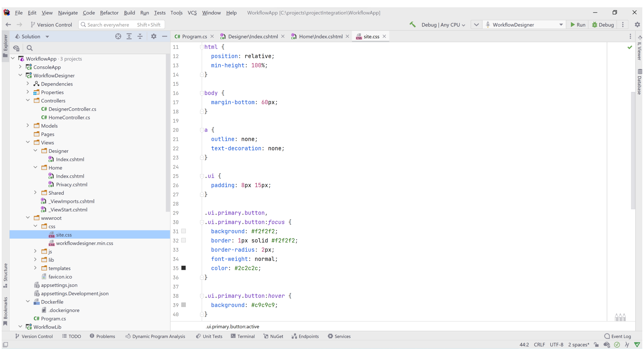
Task: Open Structure side tool window
Action: [x=5, y=275]
